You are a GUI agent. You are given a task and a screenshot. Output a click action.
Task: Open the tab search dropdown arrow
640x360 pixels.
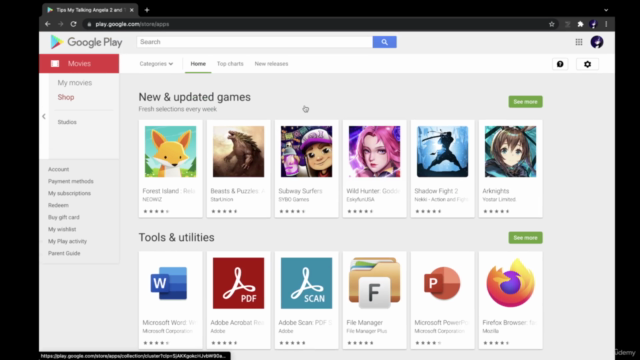tap(606, 10)
